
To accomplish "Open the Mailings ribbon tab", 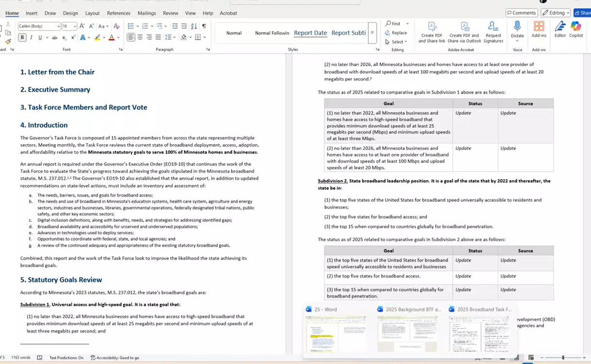I will point(147,13).
